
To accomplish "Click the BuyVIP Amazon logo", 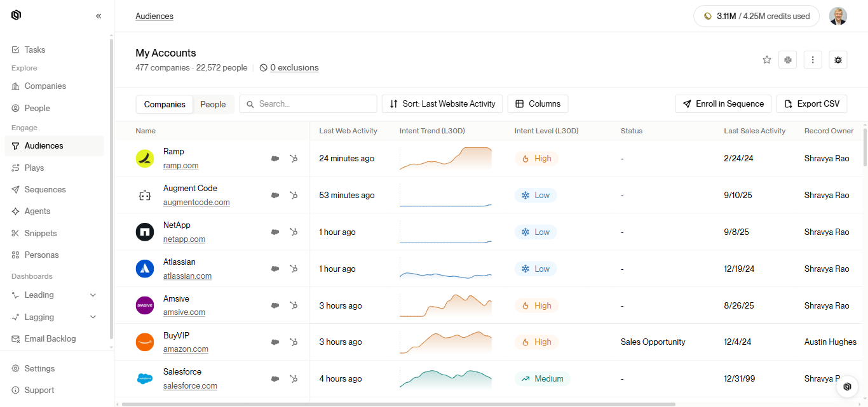I will [x=145, y=342].
